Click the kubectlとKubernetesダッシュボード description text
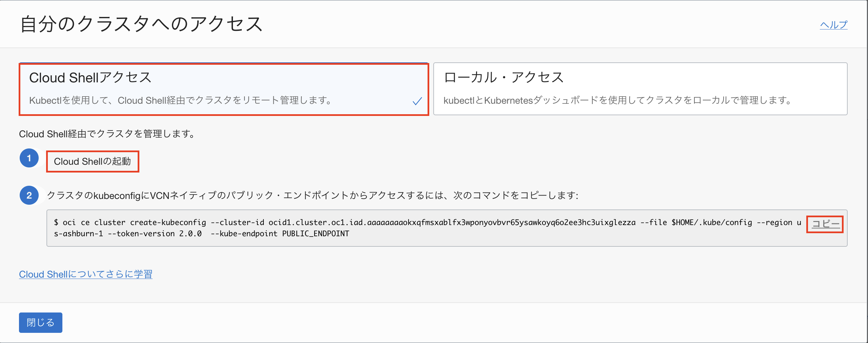868x343 pixels. pyautogui.click(x=617, y=100)
